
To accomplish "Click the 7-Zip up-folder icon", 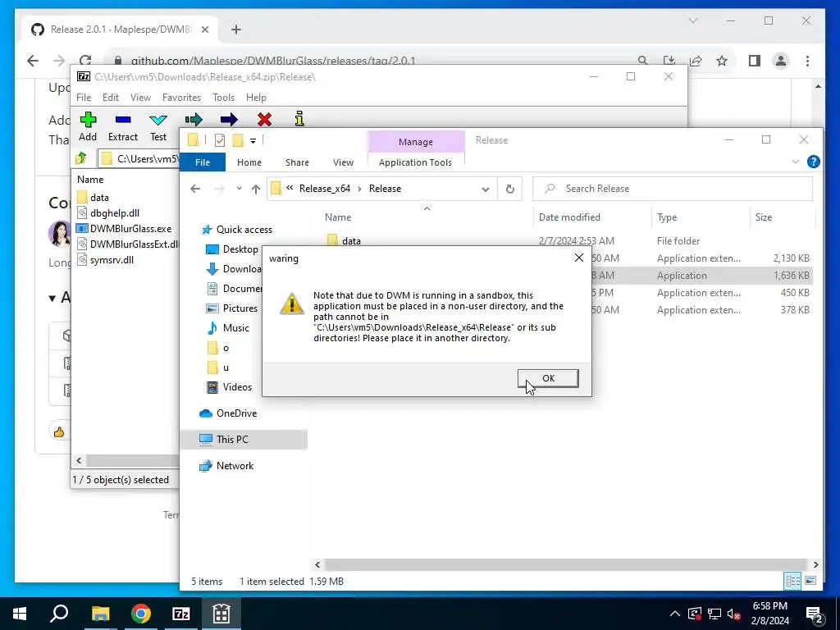I will point(81,158).
